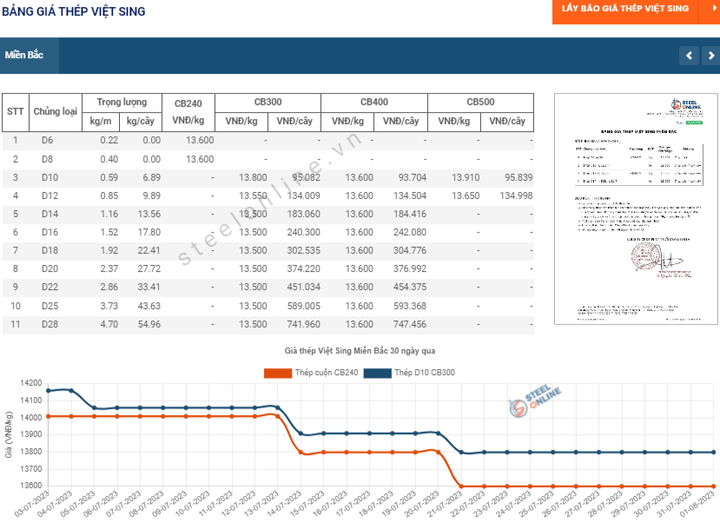Image resolution: width=720 pixels, height=522 pixels.
Task: Click the 95.082 price cell
Action: tap(306, 178)
